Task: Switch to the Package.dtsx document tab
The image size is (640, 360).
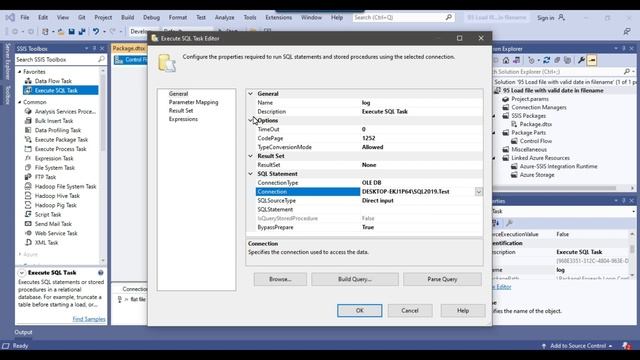Action: (x=129, y=48)
